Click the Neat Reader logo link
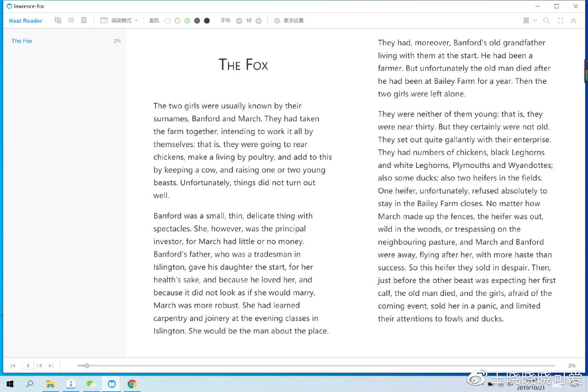This screenshot has width=588, height=392. 25,21
